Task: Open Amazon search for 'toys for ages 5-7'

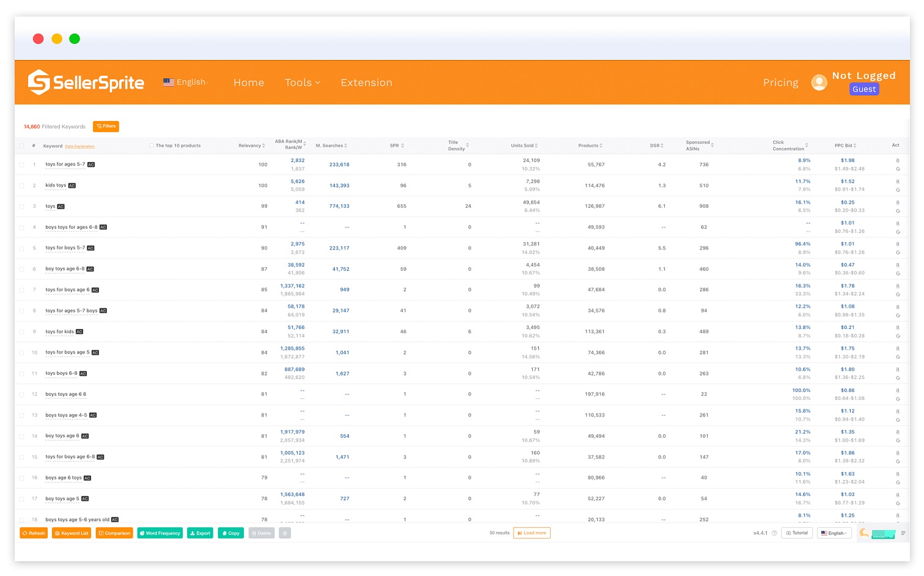Action: click(897, 161)
